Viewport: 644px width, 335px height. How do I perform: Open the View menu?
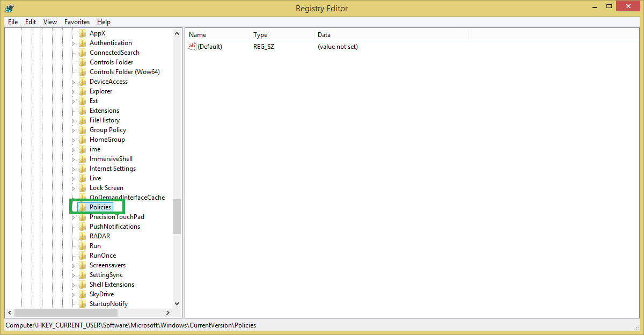[50, 22]
